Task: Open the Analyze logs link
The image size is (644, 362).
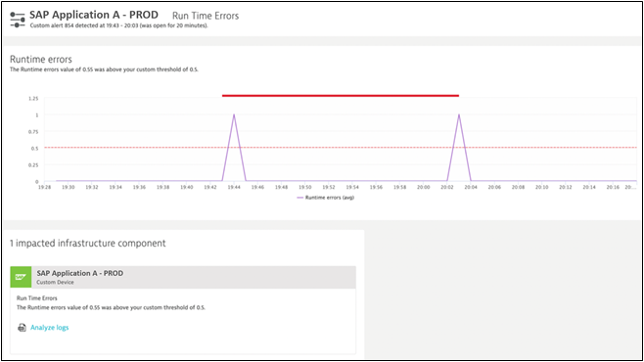Action: pos(49,328)
